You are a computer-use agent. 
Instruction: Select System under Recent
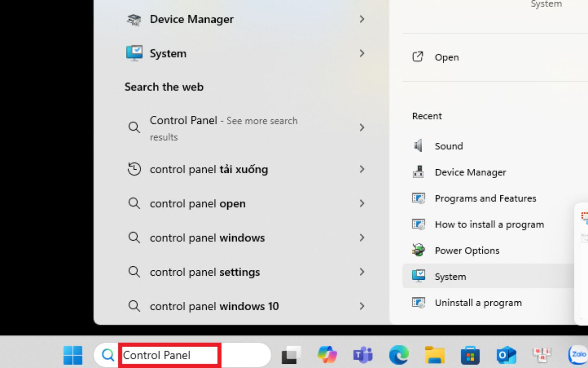tap(450, 276)
